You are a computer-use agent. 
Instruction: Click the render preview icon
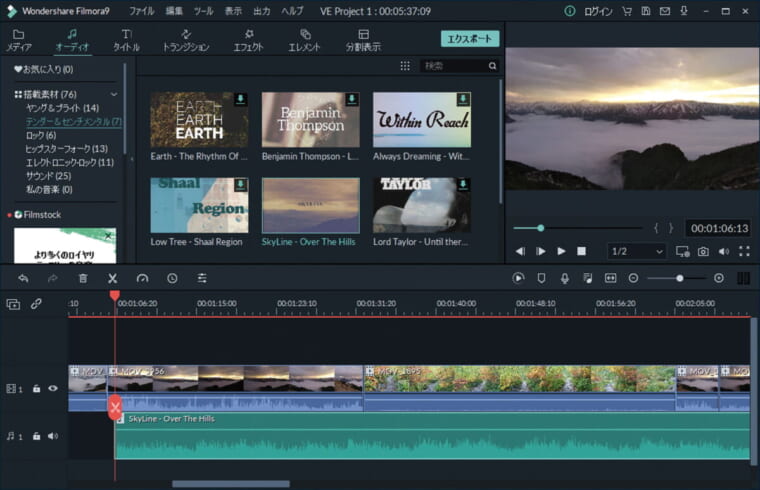518,278
